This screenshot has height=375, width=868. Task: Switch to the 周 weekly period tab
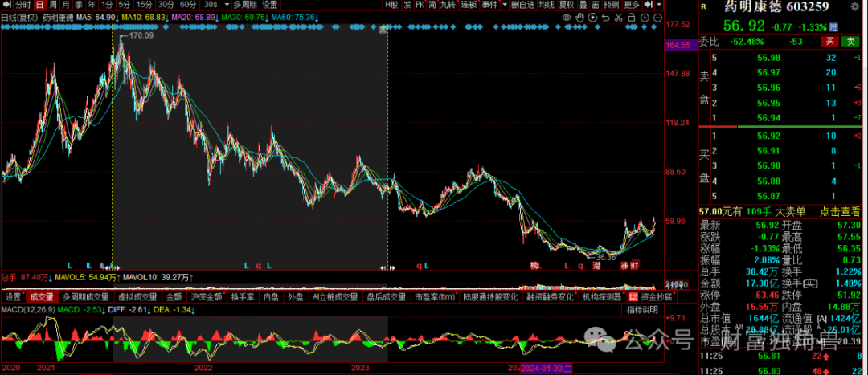point(53,5)
